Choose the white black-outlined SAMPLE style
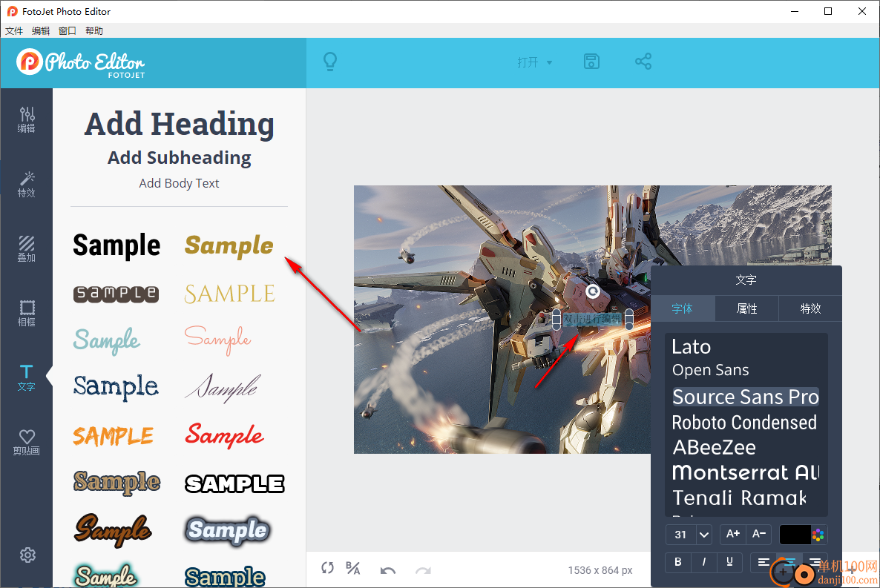The height and width of the screenshot is (588, 880). [234, 483]
